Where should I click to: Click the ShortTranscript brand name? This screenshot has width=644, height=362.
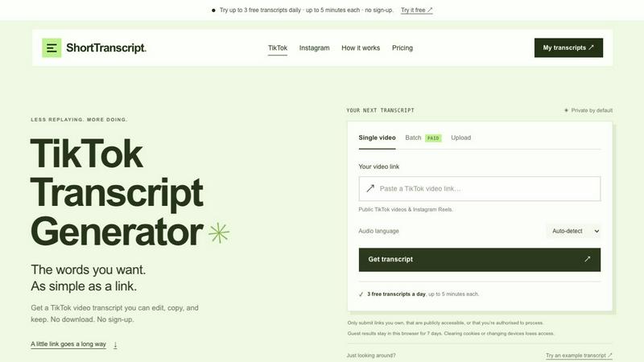tap(106, 47)
